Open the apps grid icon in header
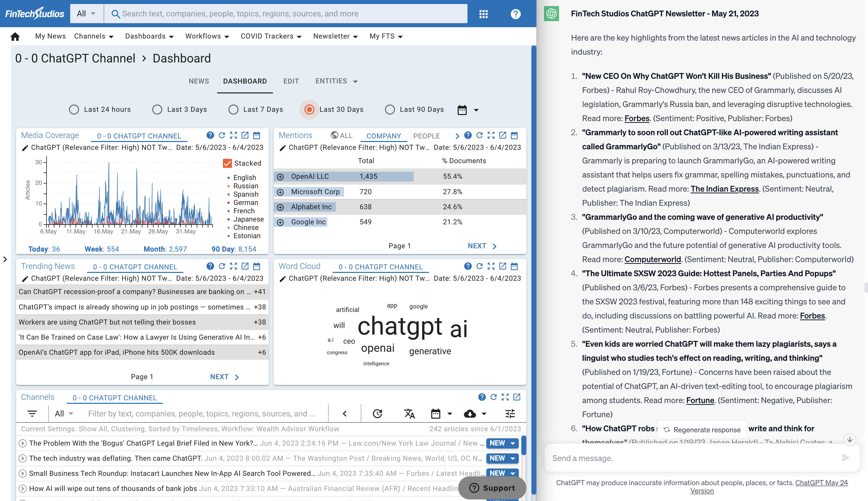 click(483, 14)
